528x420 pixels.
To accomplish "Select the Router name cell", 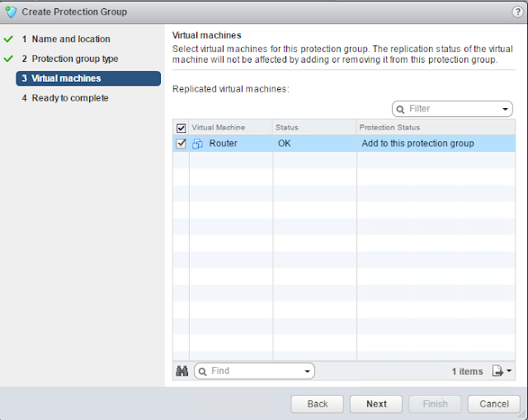I will click(x=231, y=144).
